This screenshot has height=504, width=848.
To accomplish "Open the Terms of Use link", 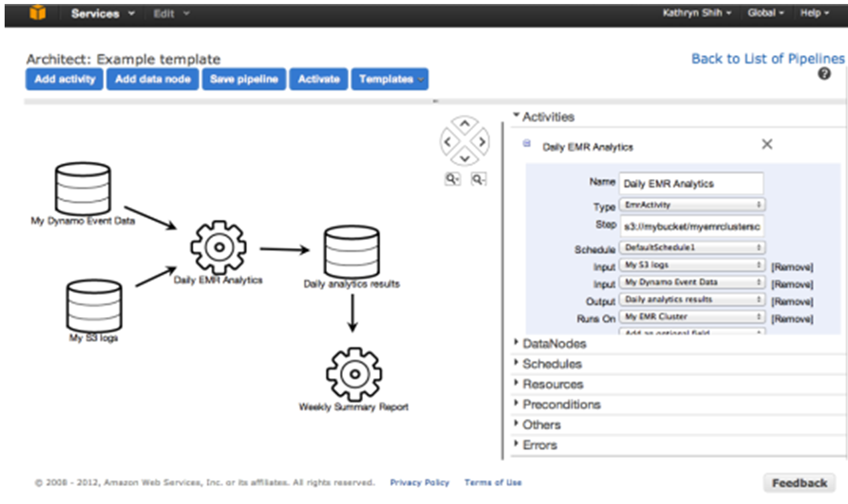I will pos(493,483).
